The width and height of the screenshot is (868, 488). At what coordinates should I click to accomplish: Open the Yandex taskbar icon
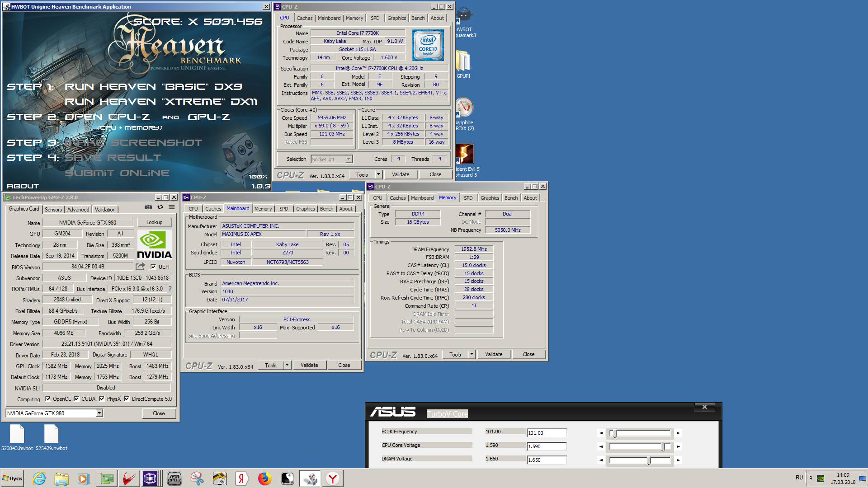(242, 479)
